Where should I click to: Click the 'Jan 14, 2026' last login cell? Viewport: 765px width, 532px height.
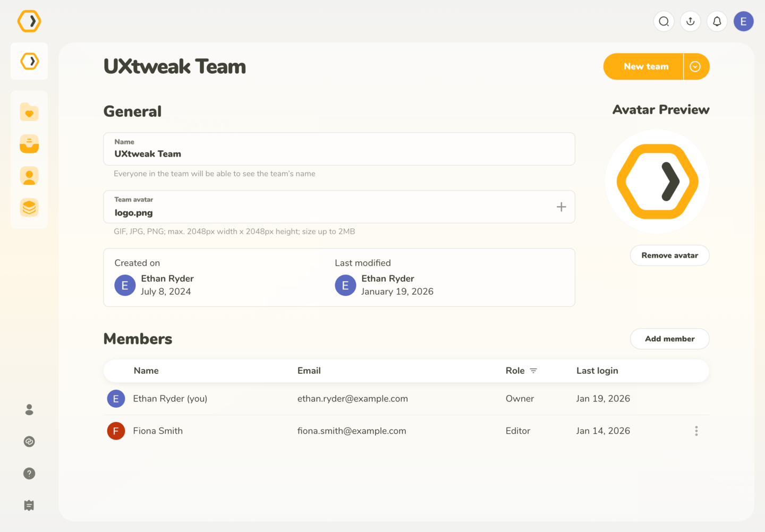point(603,431)
